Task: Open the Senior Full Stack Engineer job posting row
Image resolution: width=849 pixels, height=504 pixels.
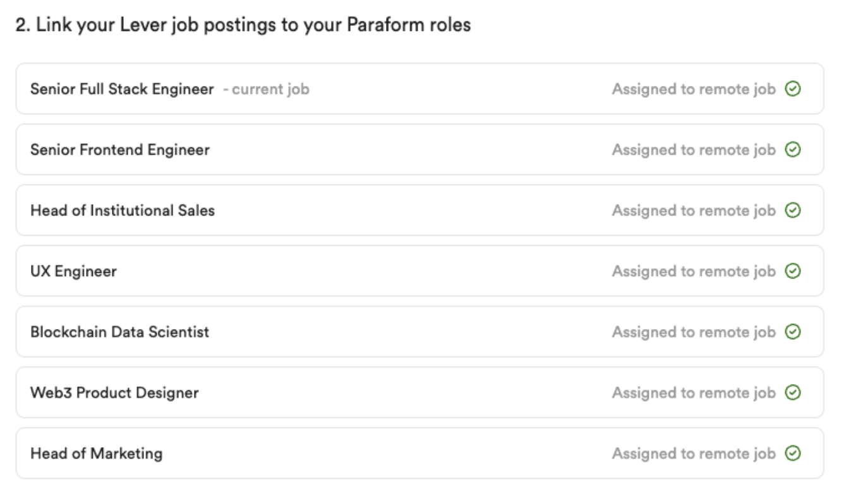Action: (x=423, y=89)
